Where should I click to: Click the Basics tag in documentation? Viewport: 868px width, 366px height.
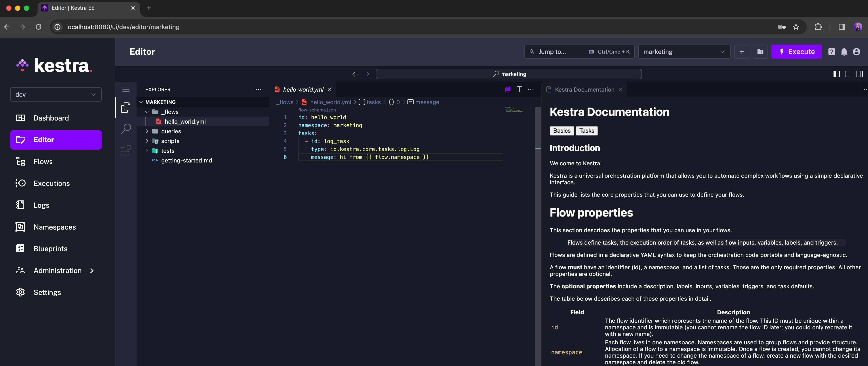[561, 130]
